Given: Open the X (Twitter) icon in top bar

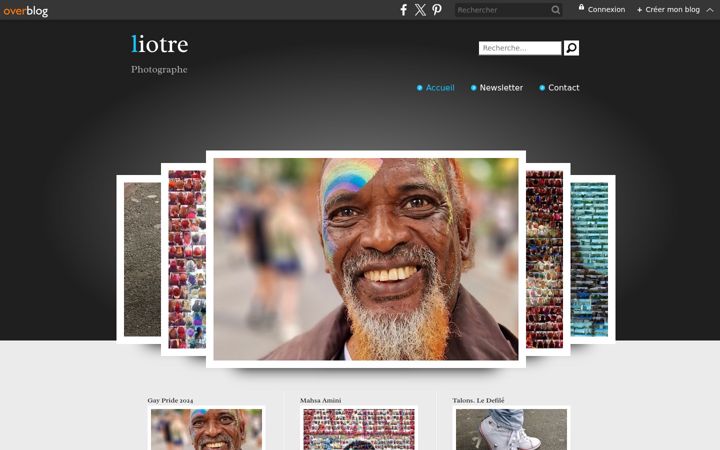Looking at the screenshot, I should [x=420, y=10].
